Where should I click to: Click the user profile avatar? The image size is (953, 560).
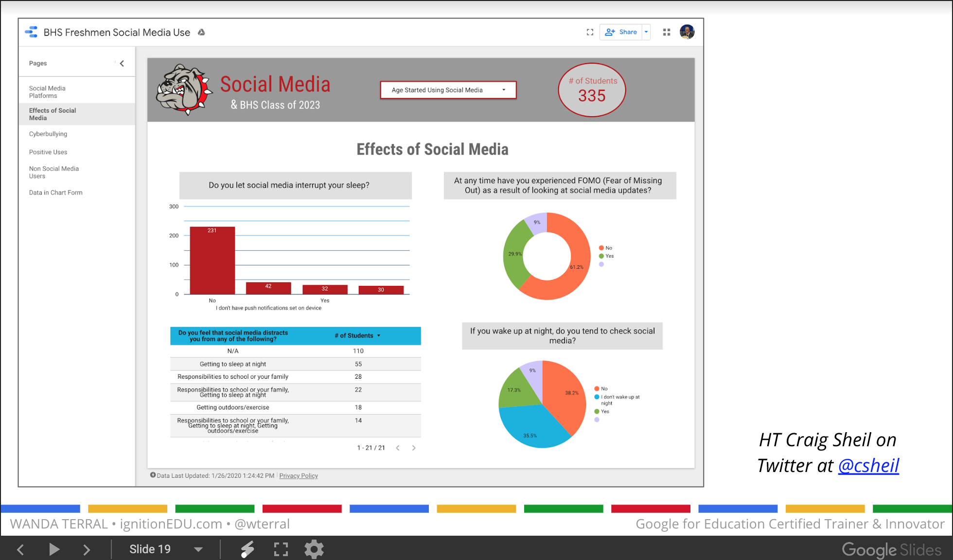pos(687,32)
